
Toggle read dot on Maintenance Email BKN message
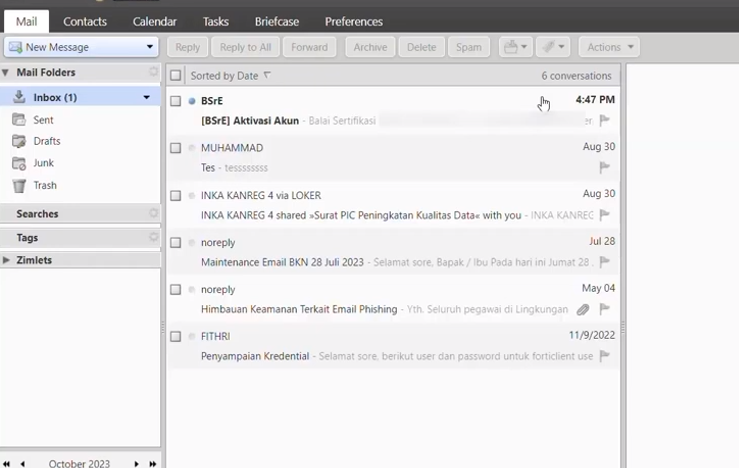tap(192, 242)
